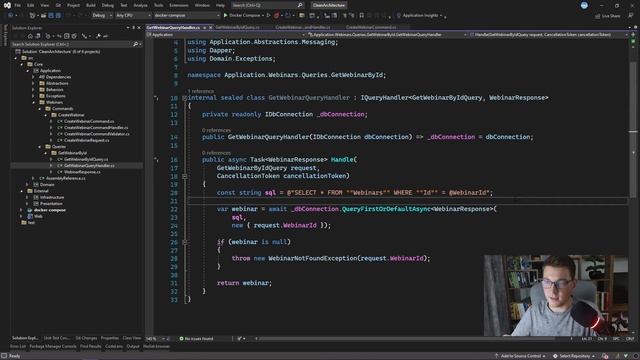
Task: Click Select Repository in status bar
Action: point(574,356)
